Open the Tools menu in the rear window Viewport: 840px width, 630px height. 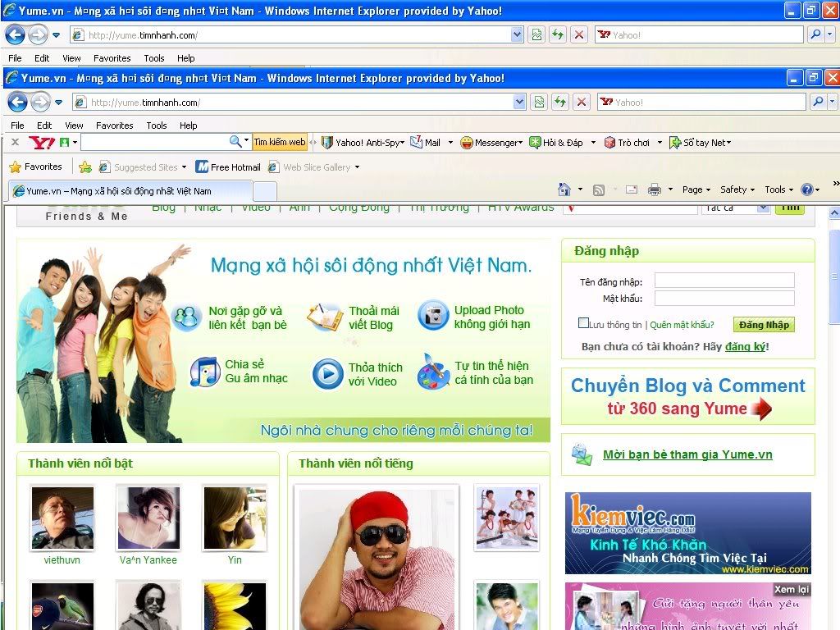(153, 58)
